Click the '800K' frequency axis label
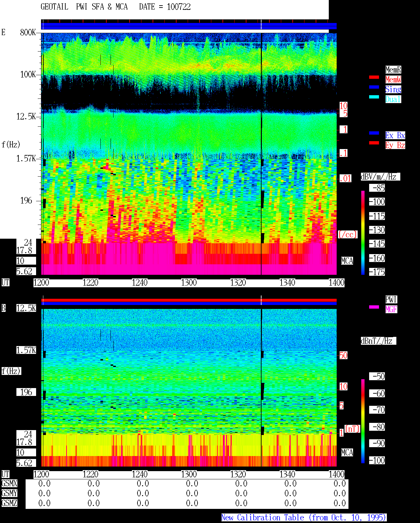Viewport: 420px width, 523px height. [x=28, y=32]
